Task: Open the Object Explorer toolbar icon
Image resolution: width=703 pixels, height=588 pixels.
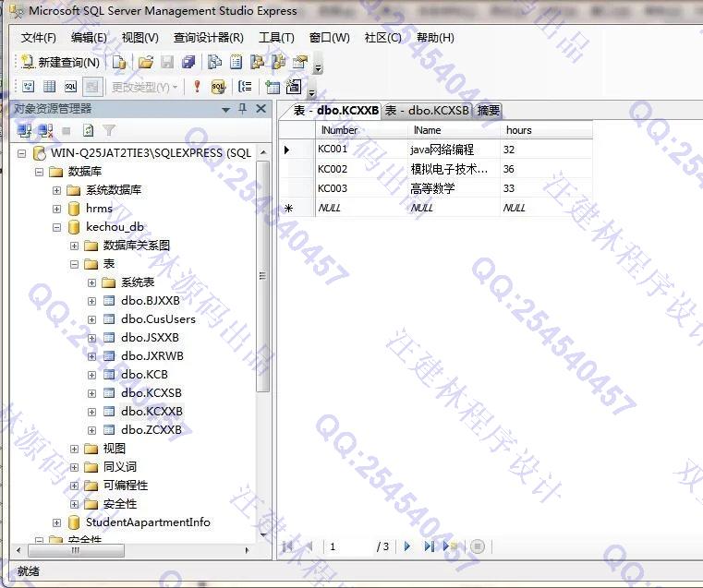Action: click(257, 62)
